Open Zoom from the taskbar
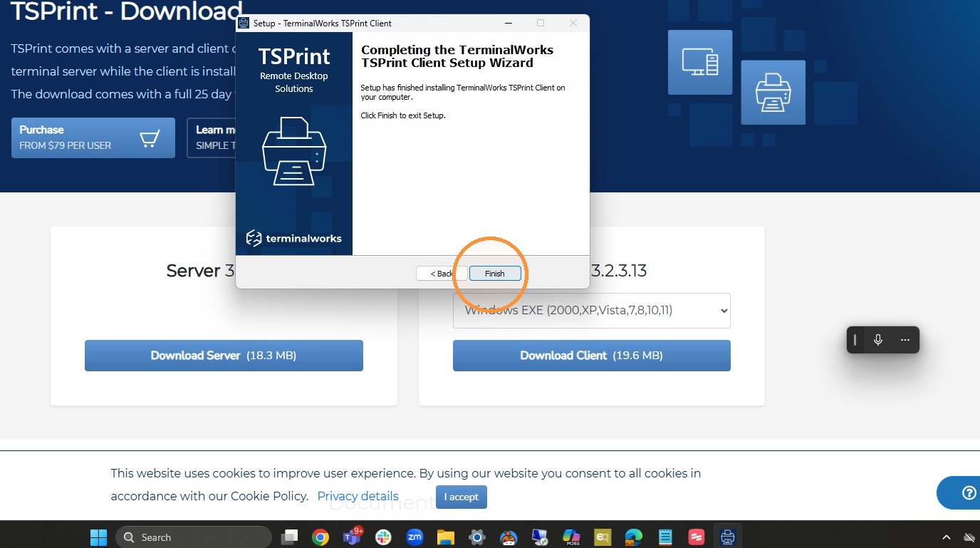The height and width of the screenshot is (548, 980). [415, 537]
